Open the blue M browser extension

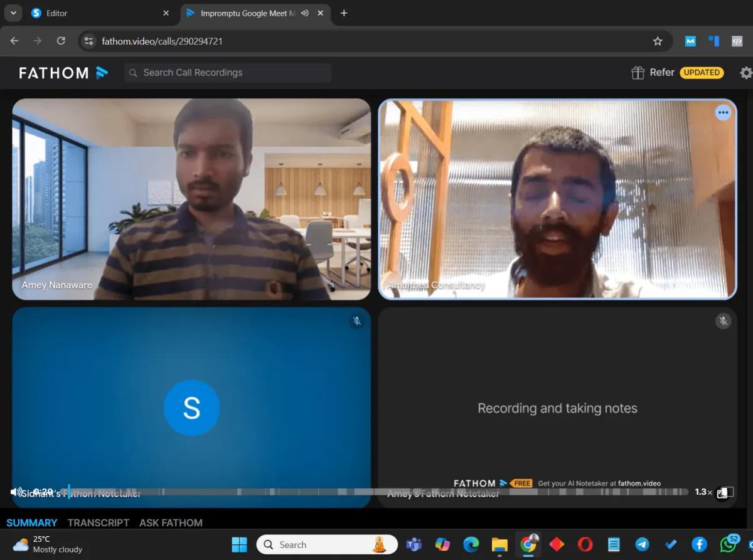pyautogui.click(x=690, y=41)
